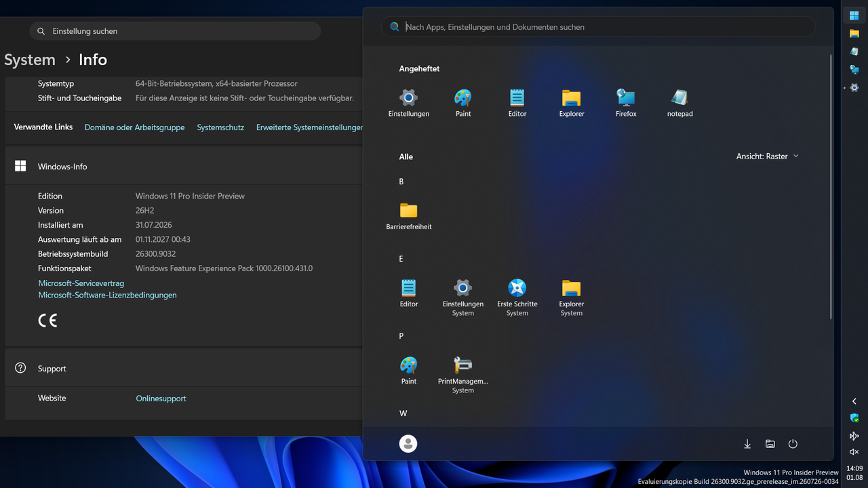
Task: Select the build number 26300.9032
Action: click(x=155, y=254)
